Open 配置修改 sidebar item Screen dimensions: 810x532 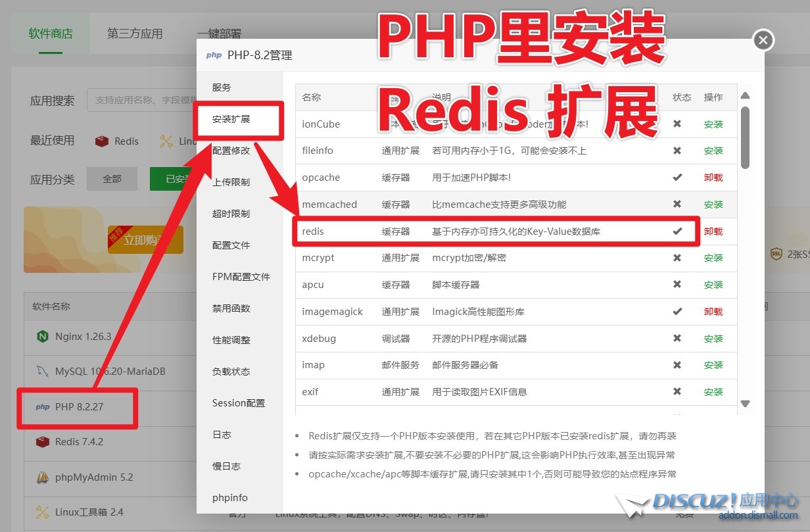pyautogui.click(x=231, y=151)
